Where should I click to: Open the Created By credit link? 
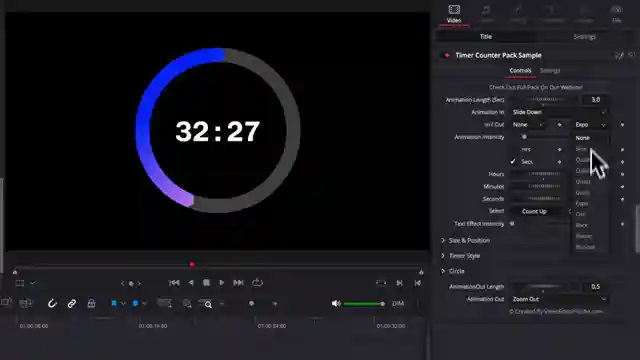(x=556, y=311)
